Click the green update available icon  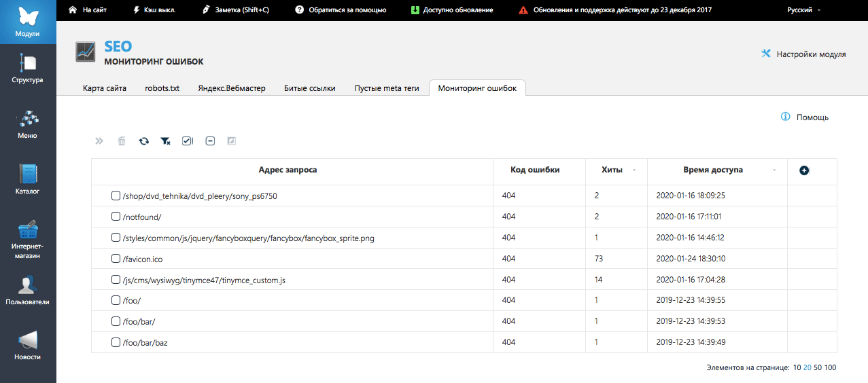tap(415, 10)
